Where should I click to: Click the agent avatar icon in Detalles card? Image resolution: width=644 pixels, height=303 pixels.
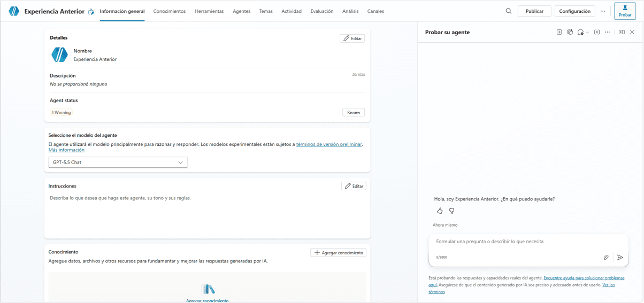tap(59, 55)
